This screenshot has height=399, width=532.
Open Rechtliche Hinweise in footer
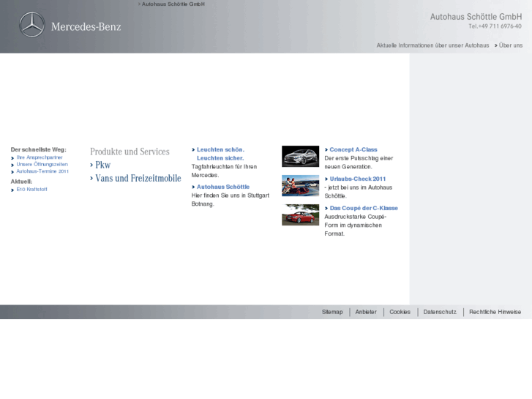click(495, 312)
